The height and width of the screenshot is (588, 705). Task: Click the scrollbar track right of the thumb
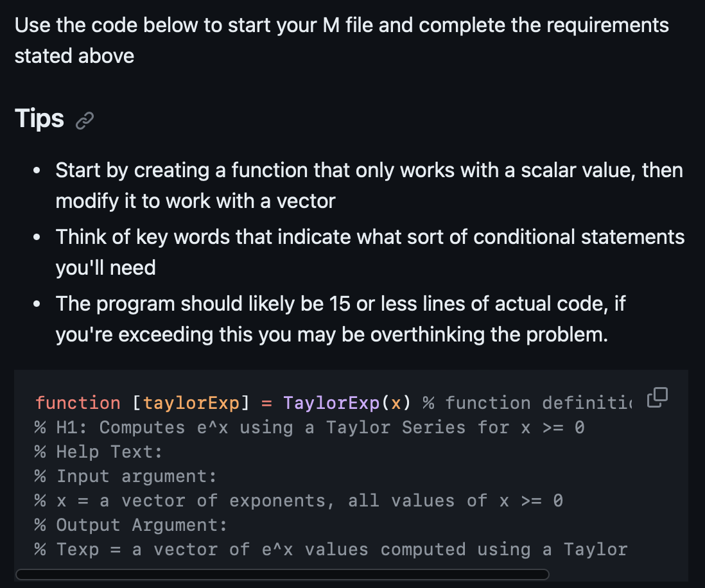tap(618, 575)
